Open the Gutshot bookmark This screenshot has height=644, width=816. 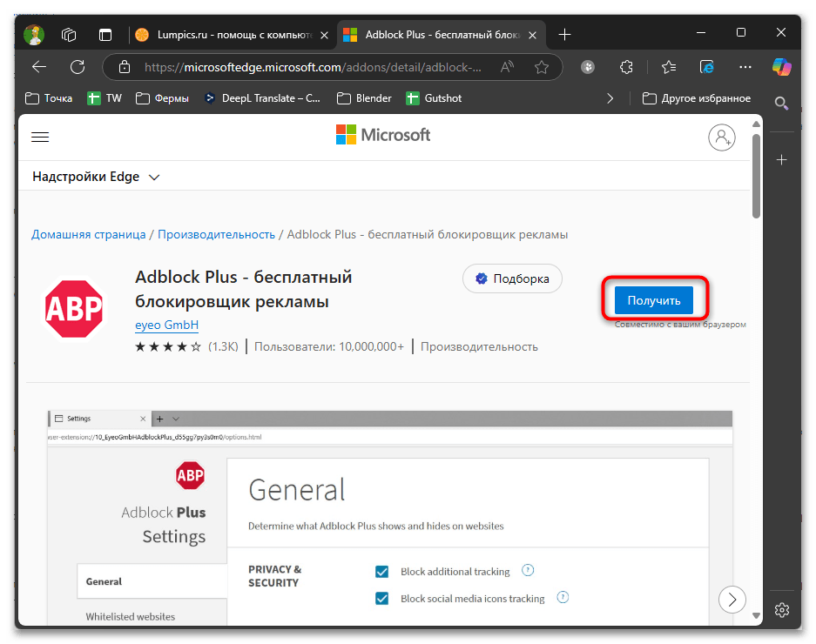(x=434, y=98)
